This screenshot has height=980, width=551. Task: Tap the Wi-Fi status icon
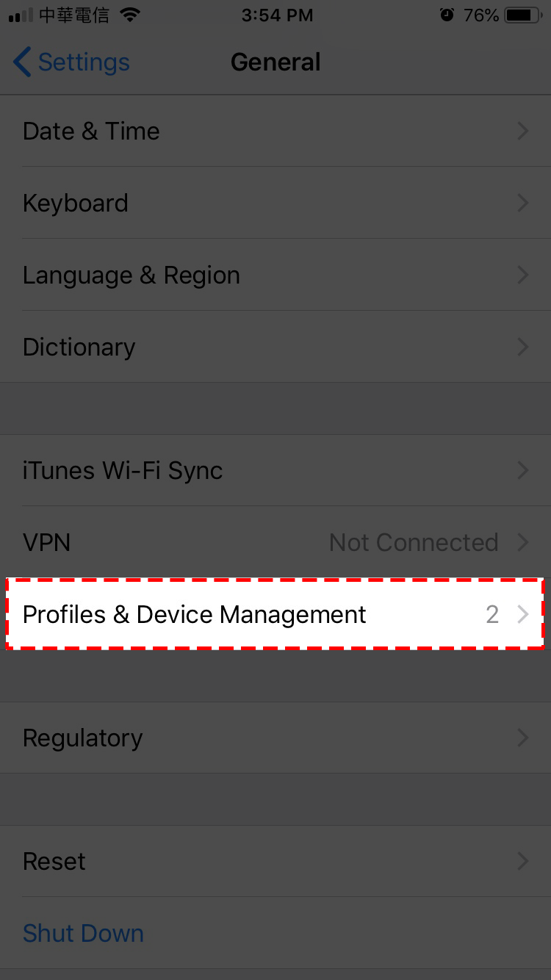point(130,15)
